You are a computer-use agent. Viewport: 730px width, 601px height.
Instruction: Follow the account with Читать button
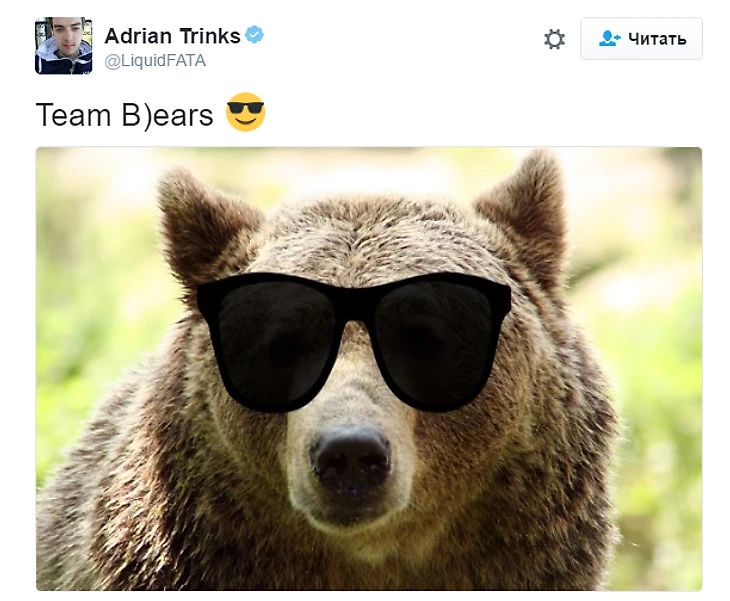641,39
